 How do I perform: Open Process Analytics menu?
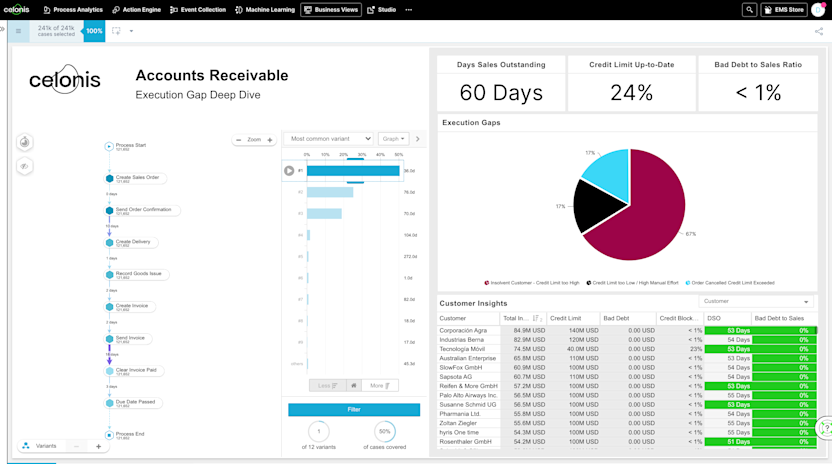click(73, 10)
